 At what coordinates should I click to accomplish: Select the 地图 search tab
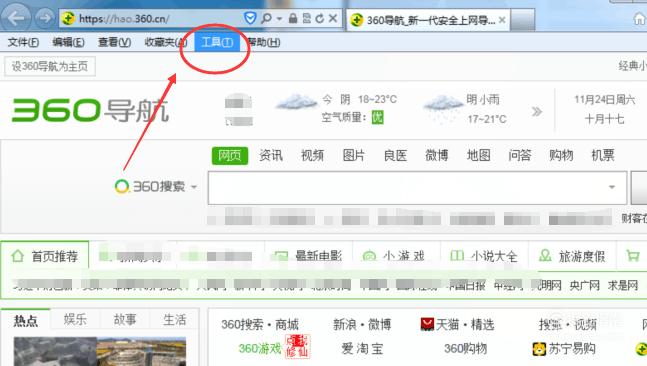pos(478,156)
